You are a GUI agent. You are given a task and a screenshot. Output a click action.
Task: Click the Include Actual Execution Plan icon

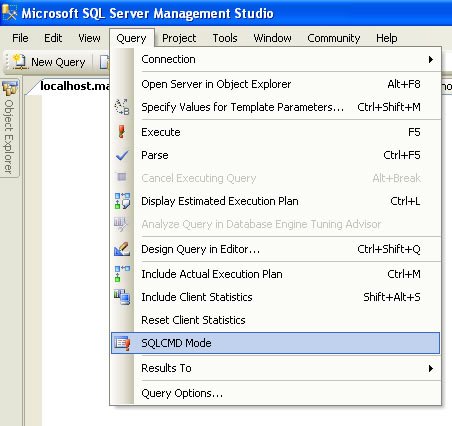[122, 274]
